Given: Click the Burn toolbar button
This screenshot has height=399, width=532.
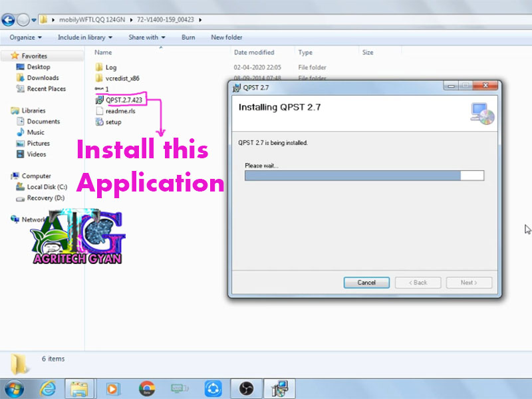Looking at the screenshot, I should point(188,37).
